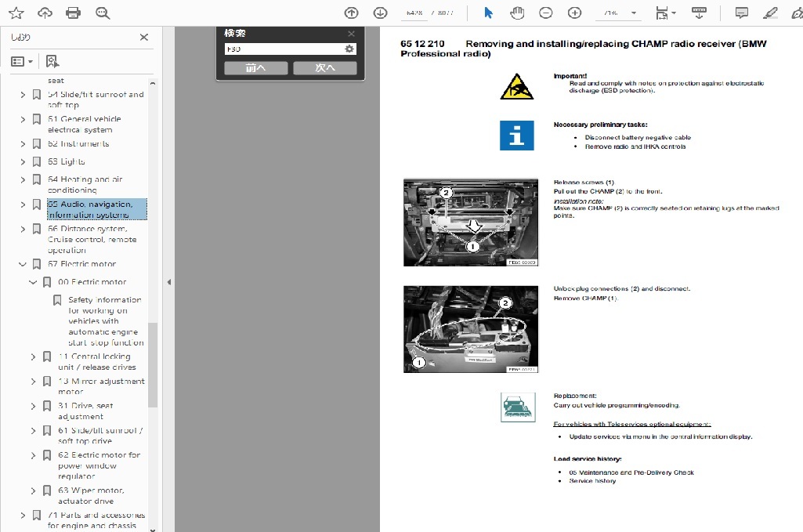Expand 62 Instruments bookmark

23,144
